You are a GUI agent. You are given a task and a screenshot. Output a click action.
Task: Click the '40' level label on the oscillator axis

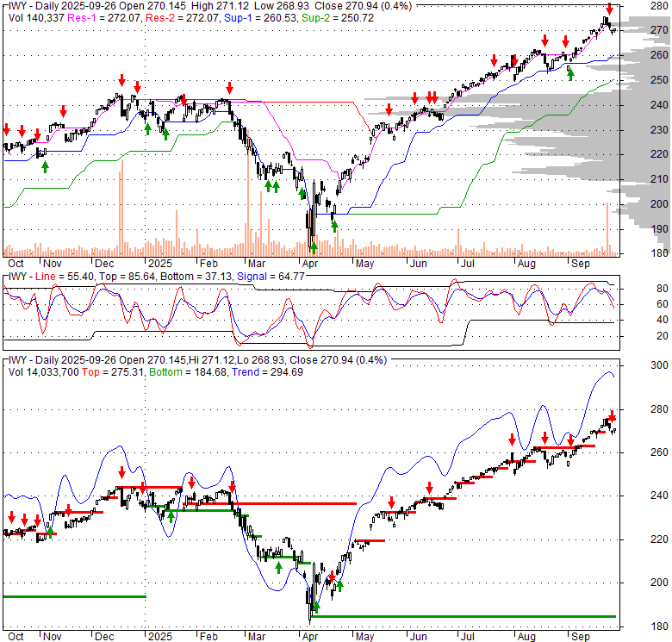[663, 320]
